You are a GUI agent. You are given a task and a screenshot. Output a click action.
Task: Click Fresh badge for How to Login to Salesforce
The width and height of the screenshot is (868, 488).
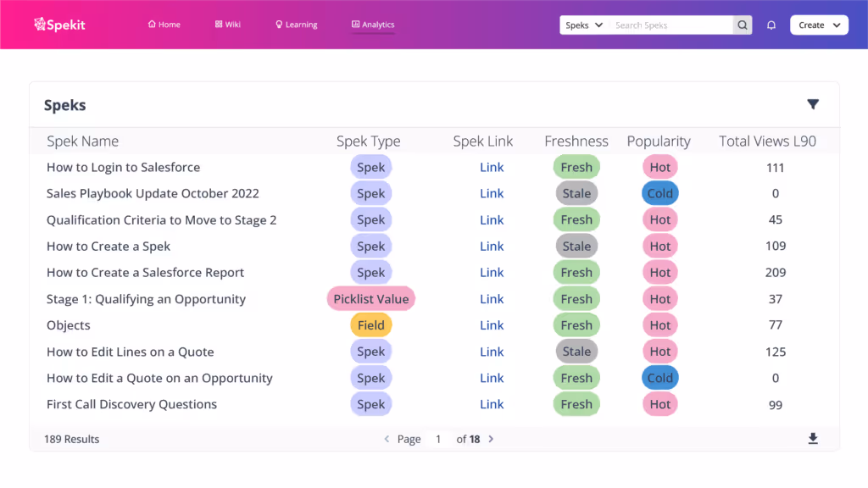tap(576, 167)
